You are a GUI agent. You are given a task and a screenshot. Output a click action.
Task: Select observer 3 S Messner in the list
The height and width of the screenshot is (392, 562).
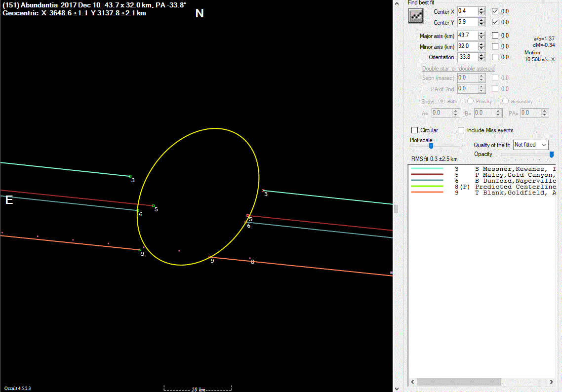(x=483, y=169)
